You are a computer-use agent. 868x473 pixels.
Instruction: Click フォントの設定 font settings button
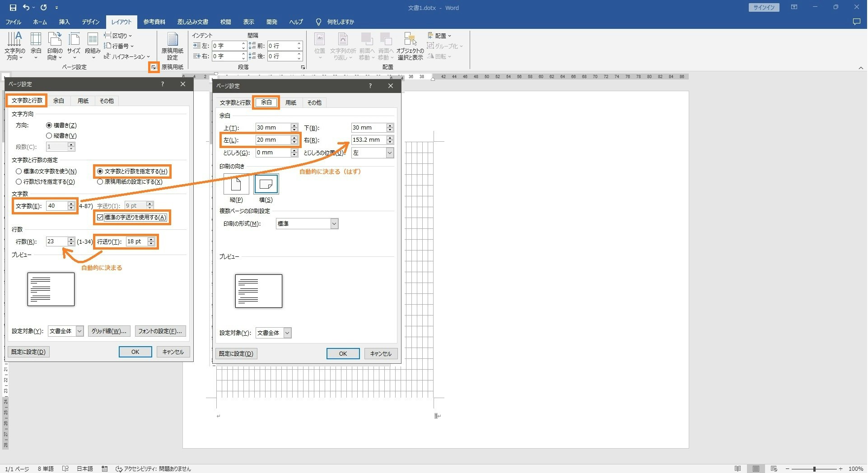(160, 331)
